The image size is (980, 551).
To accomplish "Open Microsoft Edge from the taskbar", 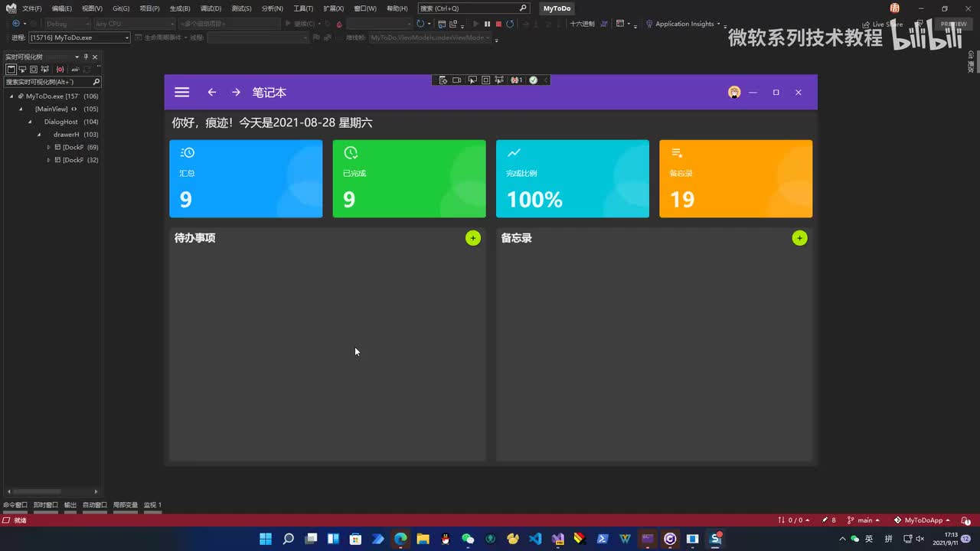I will [x=400, y=539].
